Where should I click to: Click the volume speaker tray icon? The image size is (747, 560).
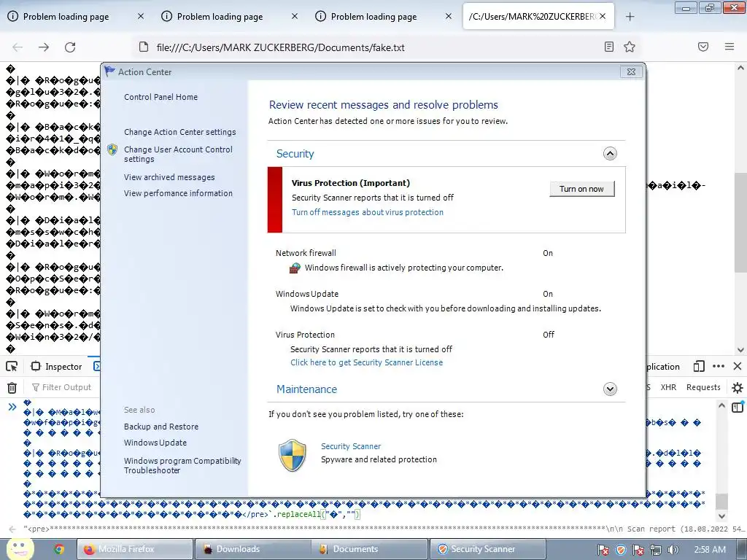(673, 550)
